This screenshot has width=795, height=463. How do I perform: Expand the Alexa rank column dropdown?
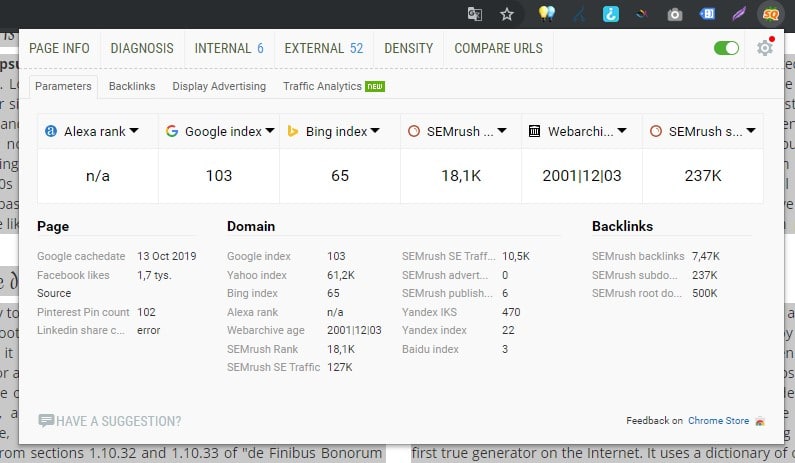[x=134, y=131]
